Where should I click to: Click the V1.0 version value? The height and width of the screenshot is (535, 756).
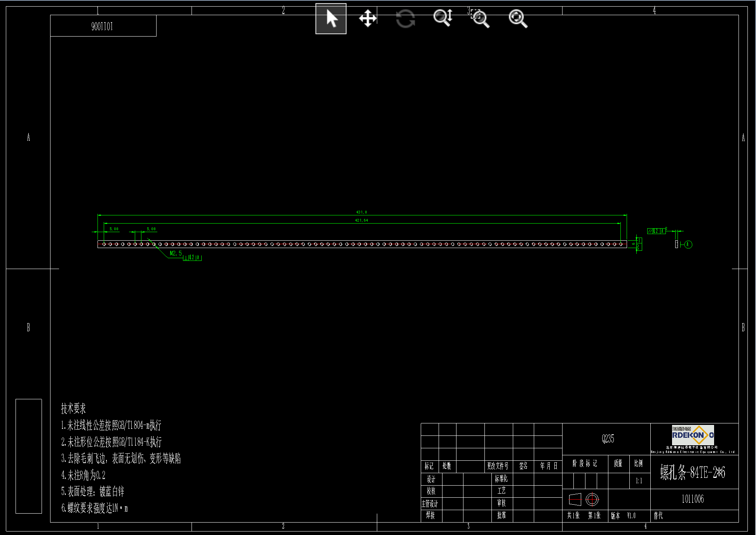tap(632, 516)
